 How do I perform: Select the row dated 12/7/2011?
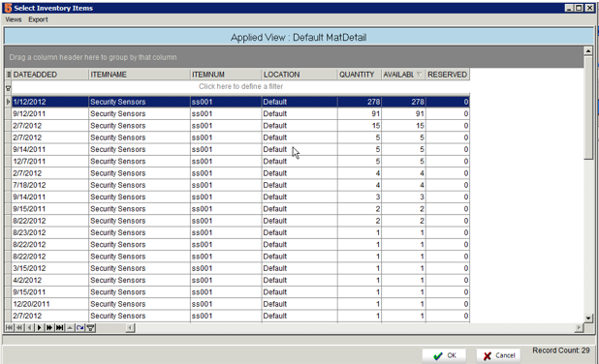pos(240,162)
